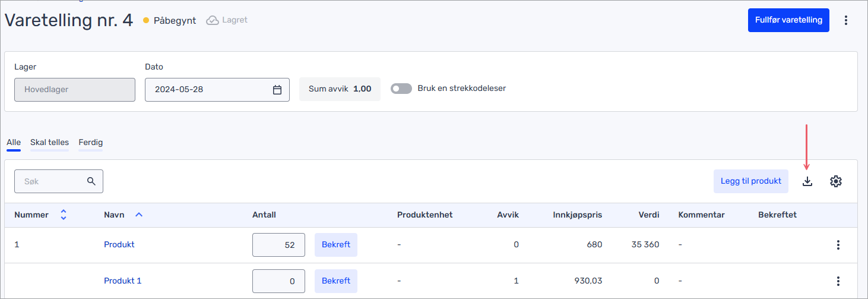This screenshot has width=868, height=299.
Task: Click the Dato date field
Action: (217, 90)
